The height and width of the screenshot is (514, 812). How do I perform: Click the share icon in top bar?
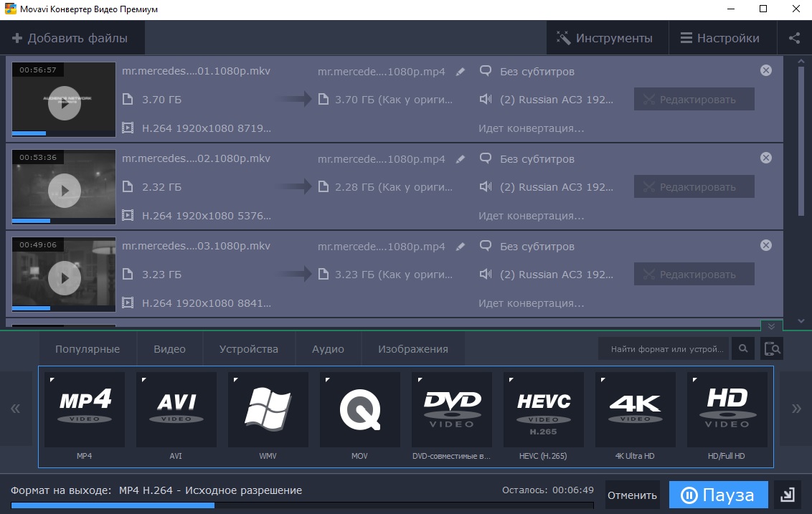794,38
